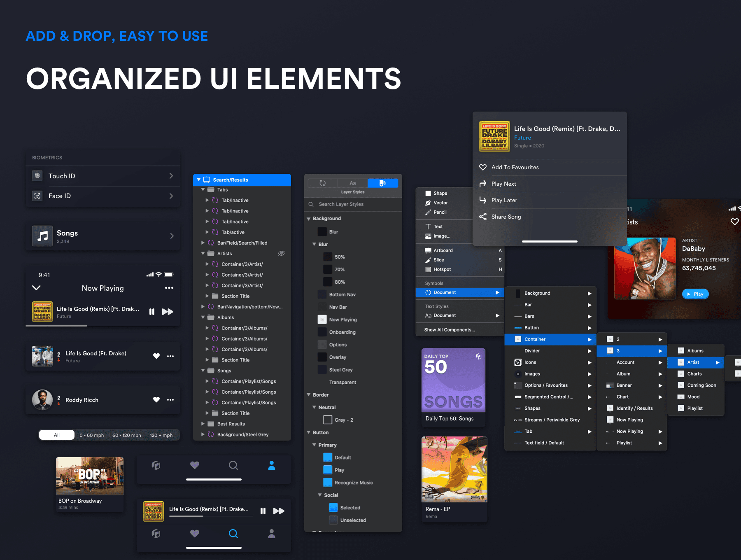Image resolution: width=741 pixels, height=560 pixels.
Task: Select the Hotspot icon in the insert menu
Action: tap(428, 269)
